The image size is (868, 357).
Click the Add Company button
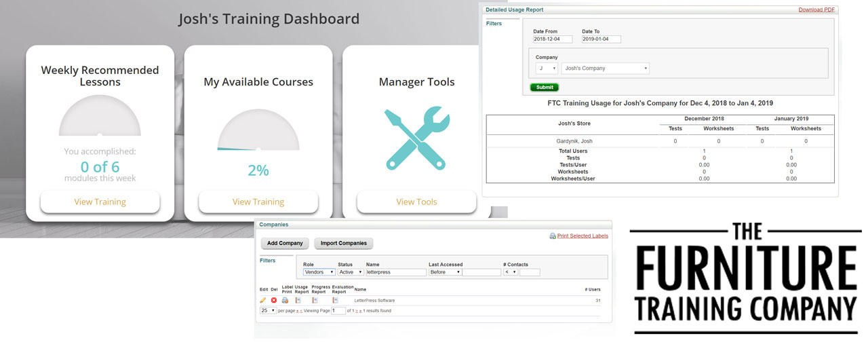coord(285,243)
